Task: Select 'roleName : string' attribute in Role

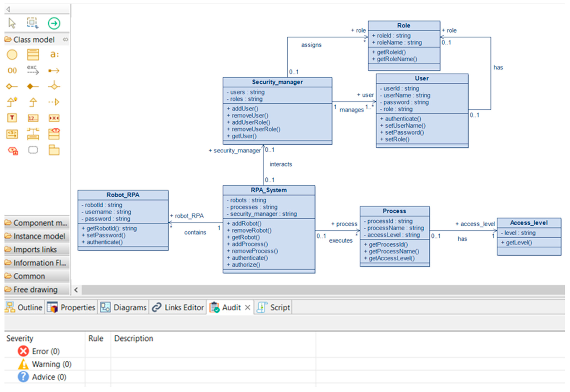Action: click(397, 43)
